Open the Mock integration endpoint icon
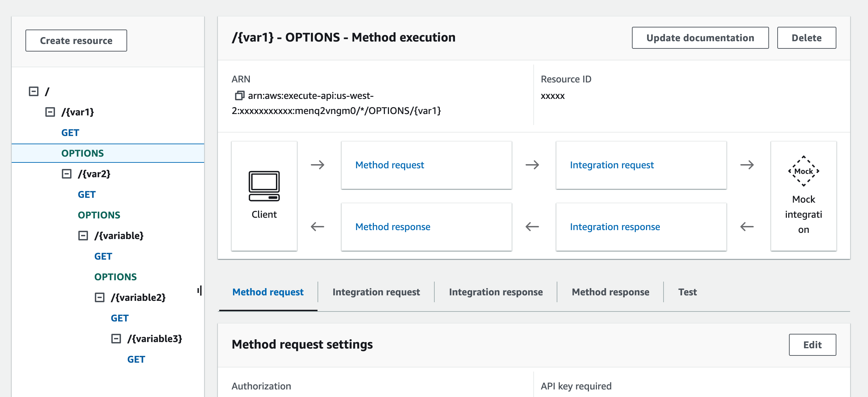The height and width of the screenshot is (397, 868). point(803,171)
